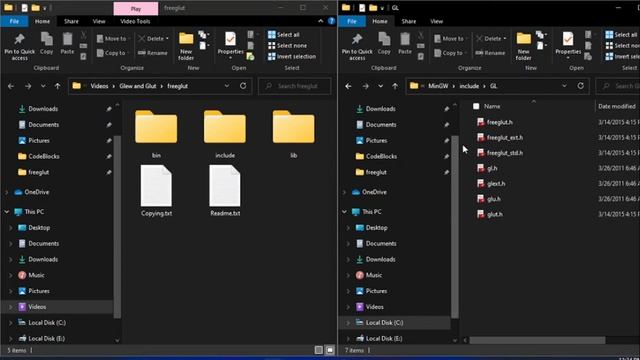
Task: Toggle select-all checkbox next to Name column
Action: click(x=476, y=106)
